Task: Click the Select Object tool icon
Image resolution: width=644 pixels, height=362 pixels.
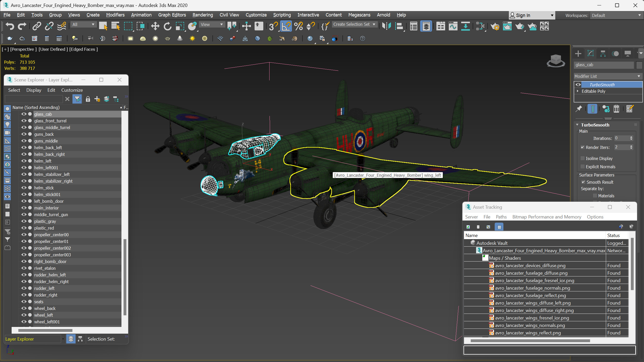Action: tap(103, 26)
